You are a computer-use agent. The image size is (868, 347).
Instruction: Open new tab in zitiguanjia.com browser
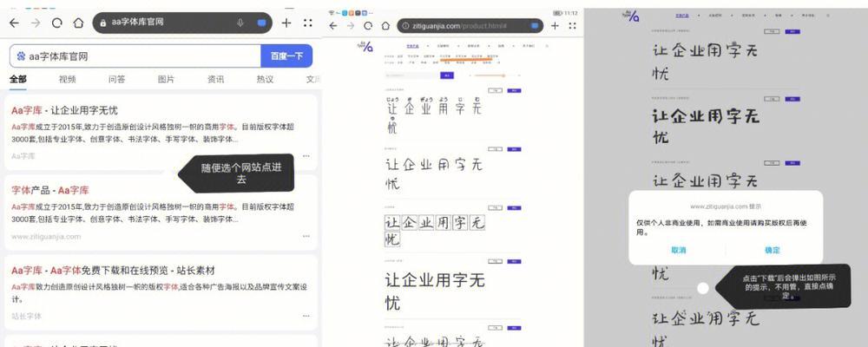(555, 25)
